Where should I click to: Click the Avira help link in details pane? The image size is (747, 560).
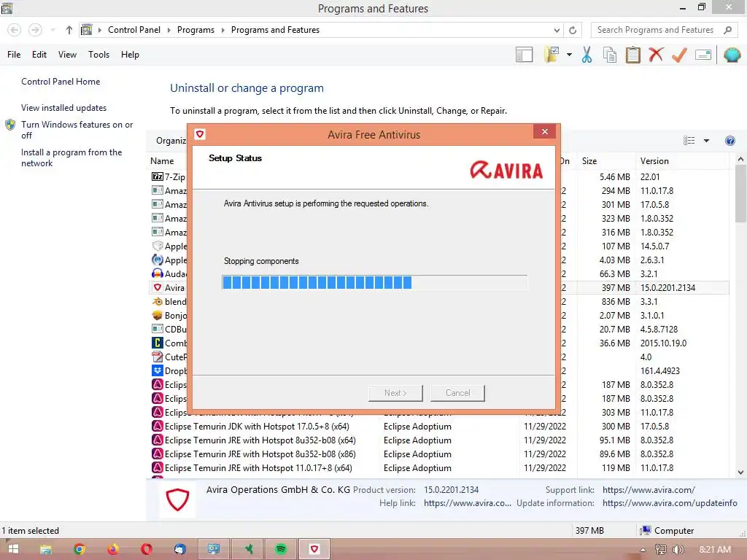click(468, 503)
